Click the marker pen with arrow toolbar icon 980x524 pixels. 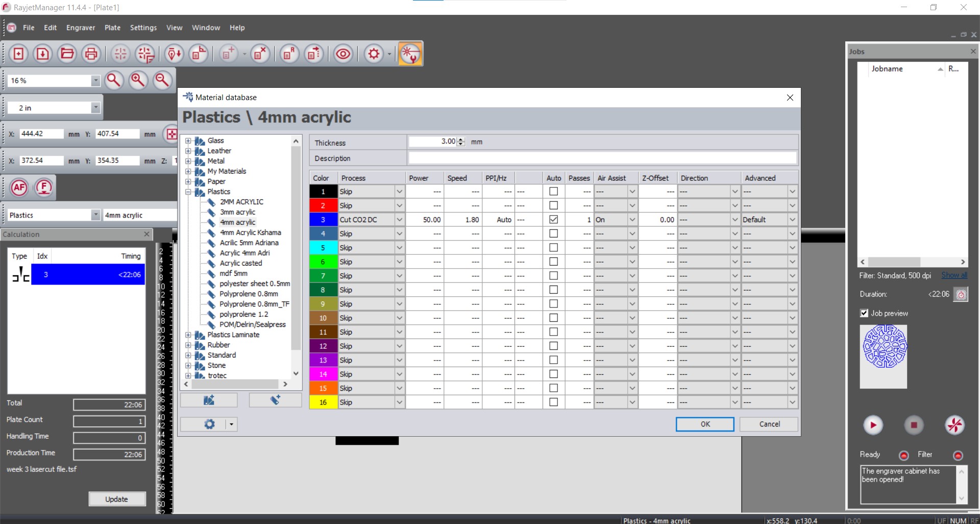[174, 54]
